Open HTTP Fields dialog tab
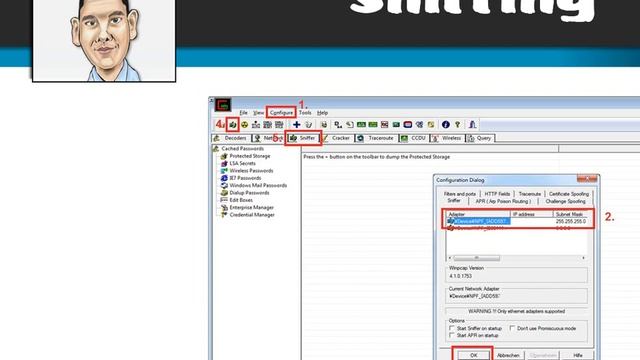The width and height of the screenshot is (640, 360). pyautogui.click(x=497, y=194)
